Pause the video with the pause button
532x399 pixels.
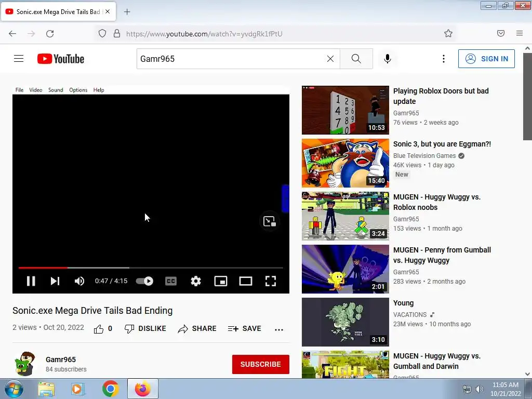(31, 281)
